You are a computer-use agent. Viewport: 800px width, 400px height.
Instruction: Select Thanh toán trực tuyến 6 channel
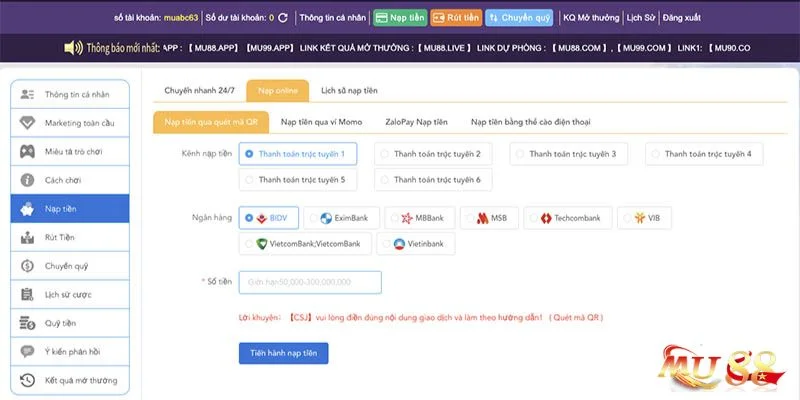[433, 180]
